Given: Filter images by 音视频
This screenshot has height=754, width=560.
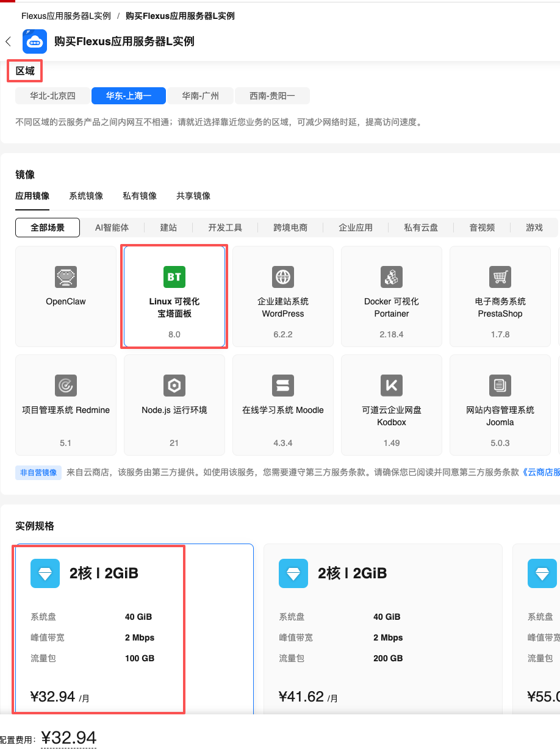Looking at the screenshot, I should [482, 228].
